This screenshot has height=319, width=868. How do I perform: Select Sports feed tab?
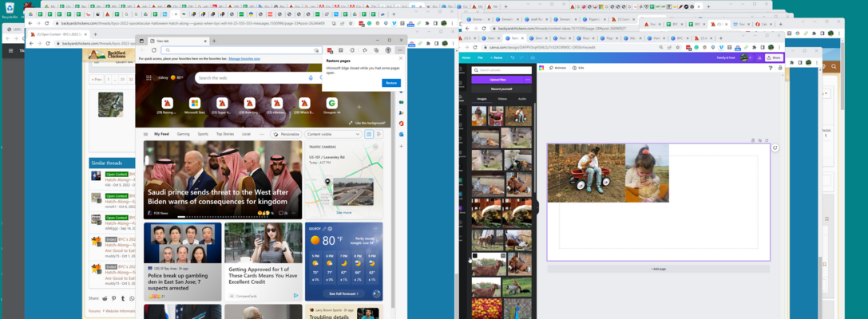point(203,134)
